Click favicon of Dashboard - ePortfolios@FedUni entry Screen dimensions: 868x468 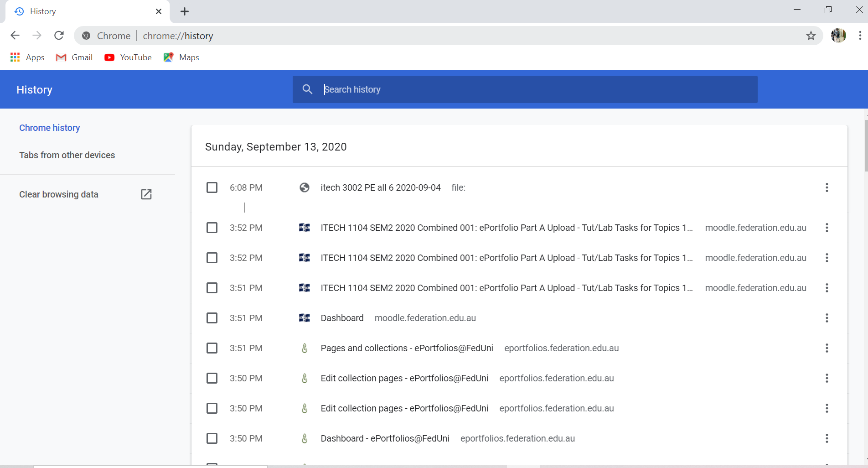click(305, 438)
